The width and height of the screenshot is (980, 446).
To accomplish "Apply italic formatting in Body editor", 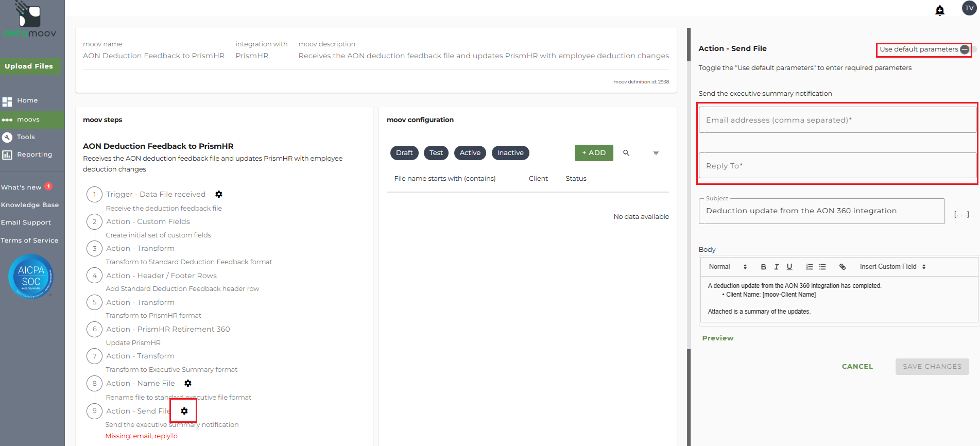I will pyautogui.click(x=776, y=267).
